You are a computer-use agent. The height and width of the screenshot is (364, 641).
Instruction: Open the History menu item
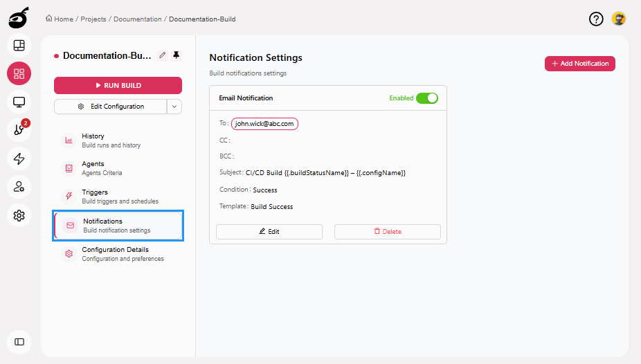(x=118, y=140)
